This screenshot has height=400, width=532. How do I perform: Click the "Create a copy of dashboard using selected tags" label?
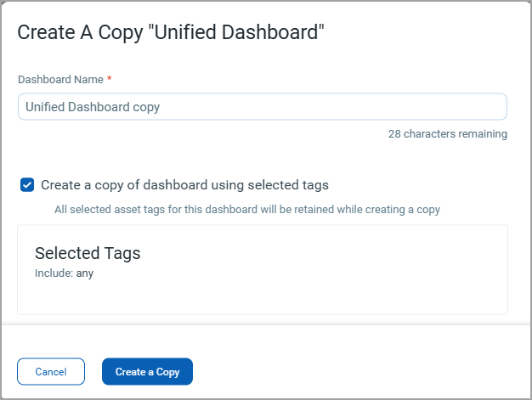click(184, 185)
